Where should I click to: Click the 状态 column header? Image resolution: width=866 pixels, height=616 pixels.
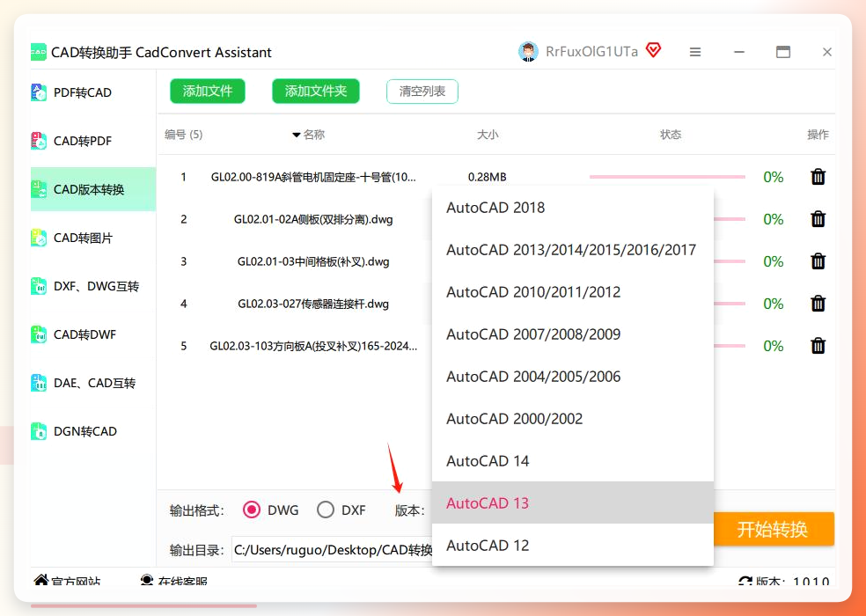pyautogui.click(x=671, y=135)
